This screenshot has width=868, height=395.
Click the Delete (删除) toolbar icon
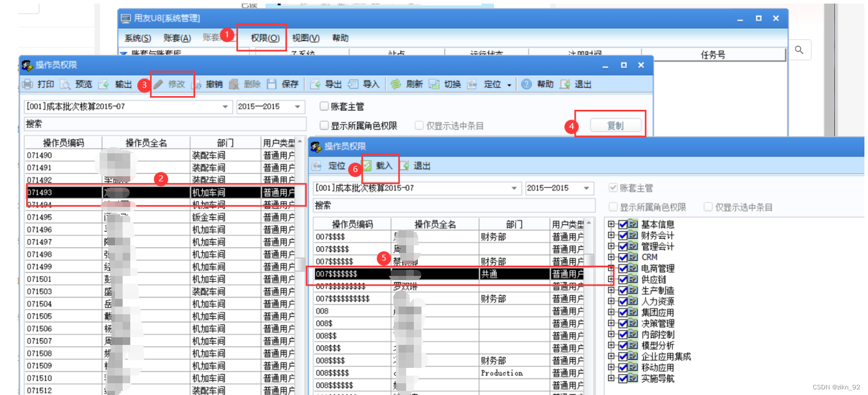[234, 84]
